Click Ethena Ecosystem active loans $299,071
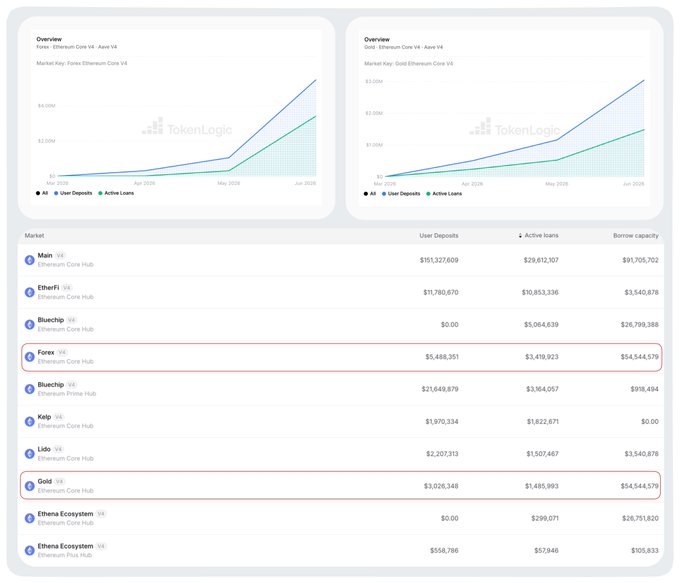The width and height of the screenshot is (680, 583). pyautogui.click(x=545, y=518)
